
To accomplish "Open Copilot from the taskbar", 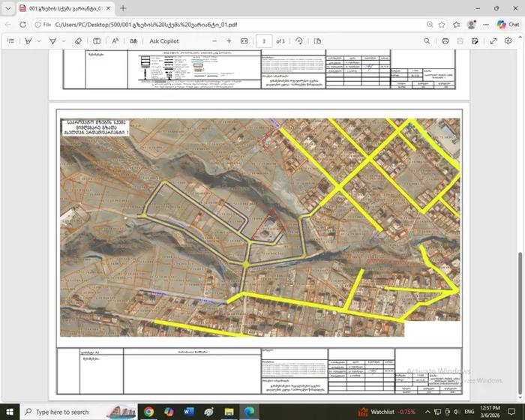I will pos(169,412).
